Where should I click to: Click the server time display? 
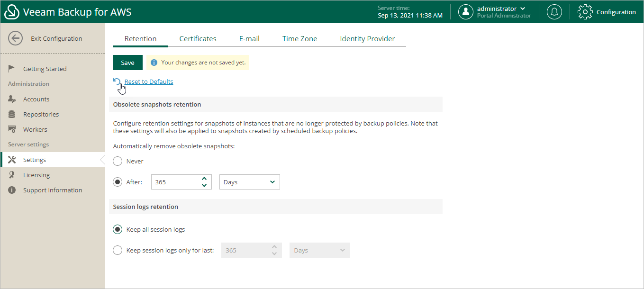click(x=410, y=12)
